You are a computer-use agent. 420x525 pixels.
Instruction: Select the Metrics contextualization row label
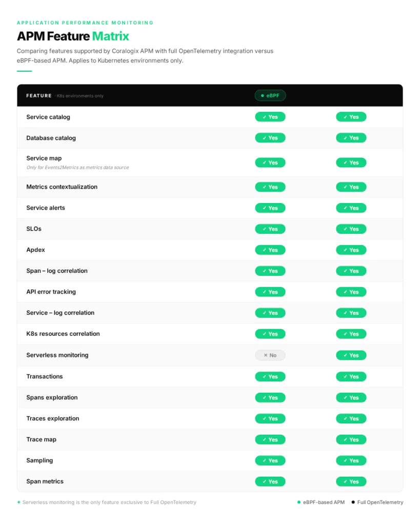click(x=62, y=187)
